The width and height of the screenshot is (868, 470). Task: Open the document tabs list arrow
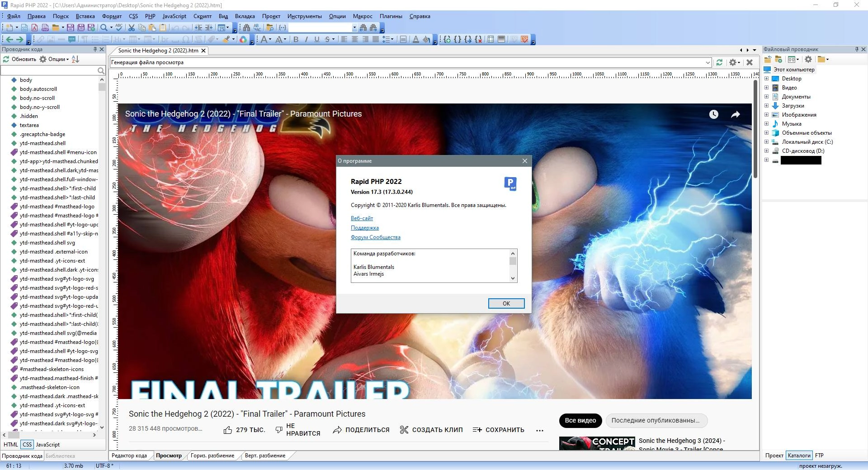754,50
